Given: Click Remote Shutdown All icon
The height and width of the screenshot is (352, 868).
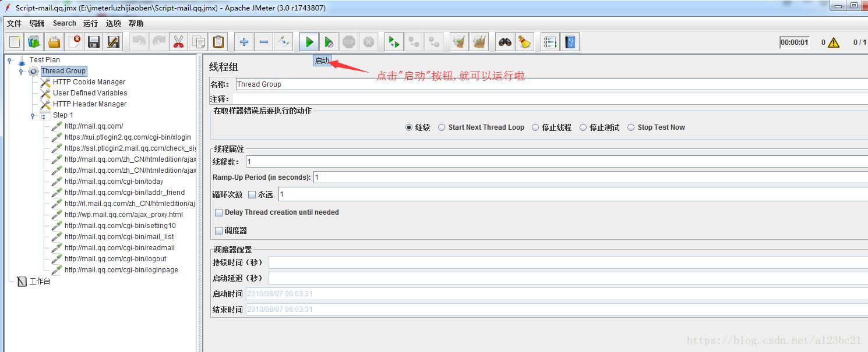Looking at the screenshot, I should [434, 42].
